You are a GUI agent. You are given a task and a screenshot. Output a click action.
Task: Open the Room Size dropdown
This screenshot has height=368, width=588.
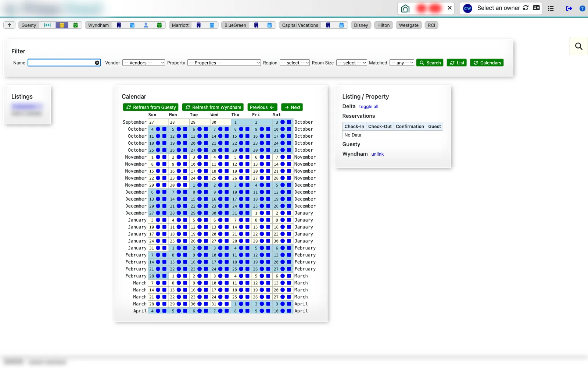coord(352,63)
